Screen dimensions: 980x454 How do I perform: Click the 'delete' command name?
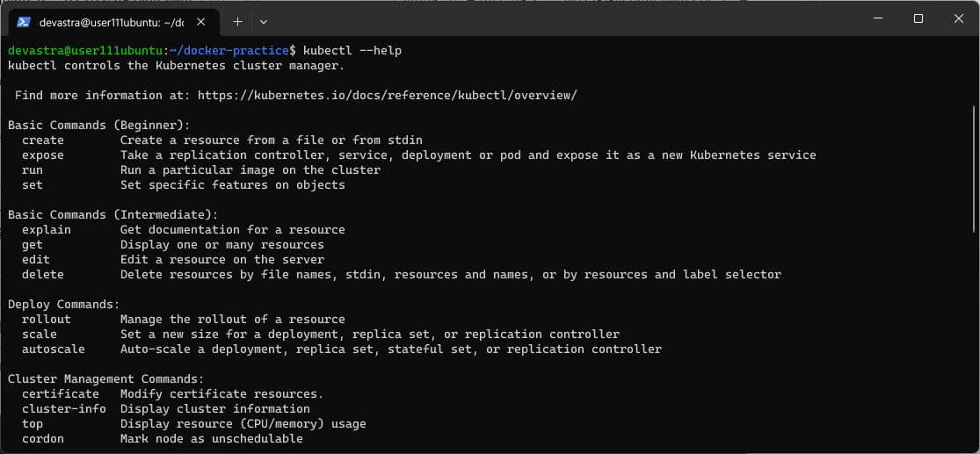coord(43,274)
